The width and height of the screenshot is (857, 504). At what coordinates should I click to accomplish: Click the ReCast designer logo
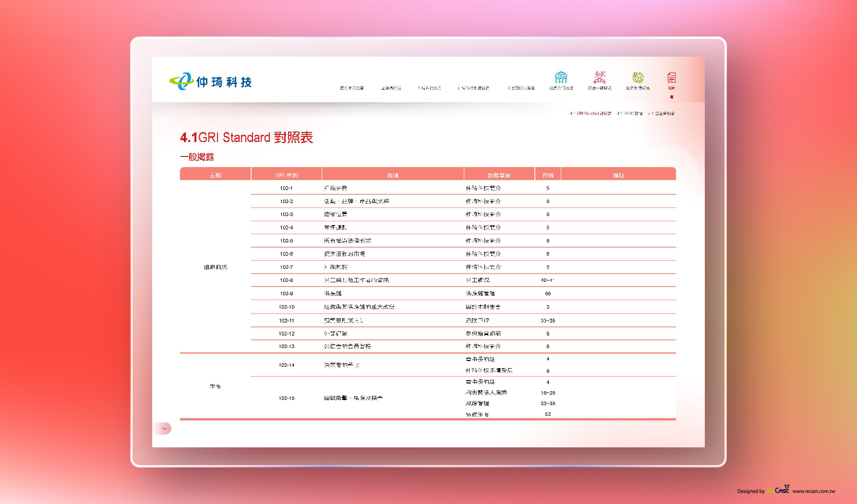click(778, 490)
